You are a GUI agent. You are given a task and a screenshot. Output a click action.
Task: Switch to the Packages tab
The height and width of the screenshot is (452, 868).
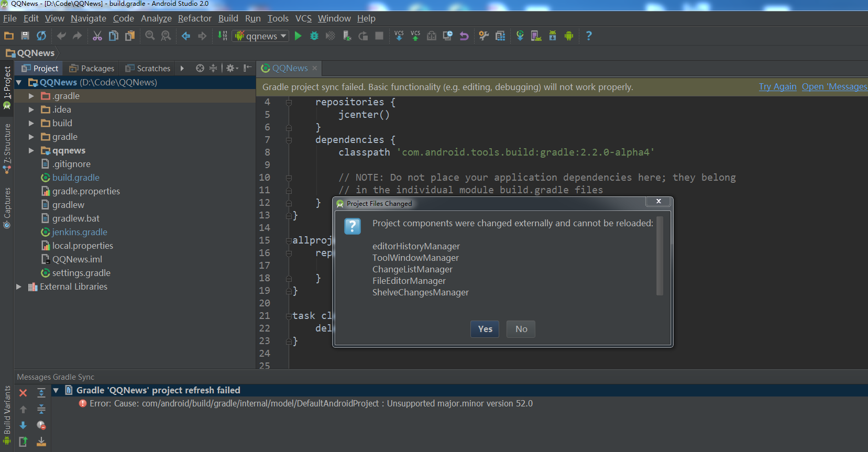92,68
